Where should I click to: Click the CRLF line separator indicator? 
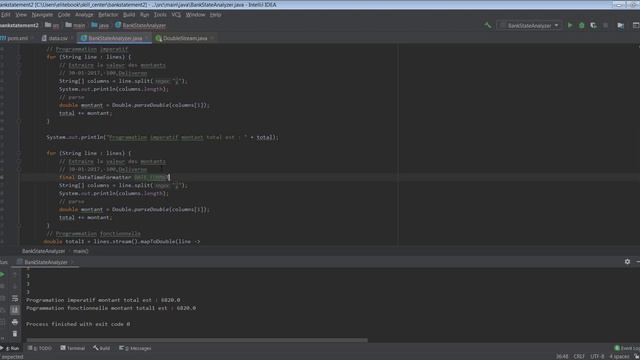click(x=579, y=356)
